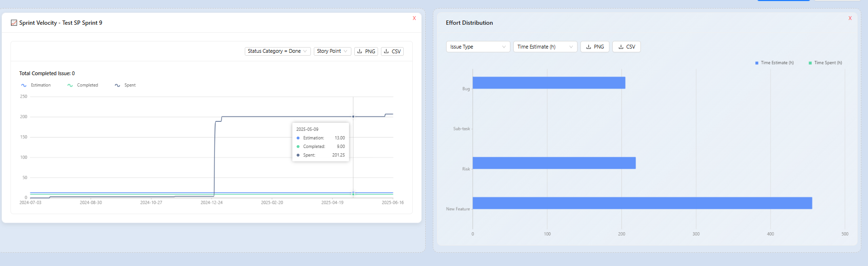868x266 pixels.
Task: Toggle the Estimation series in legend
Action: 36,85
